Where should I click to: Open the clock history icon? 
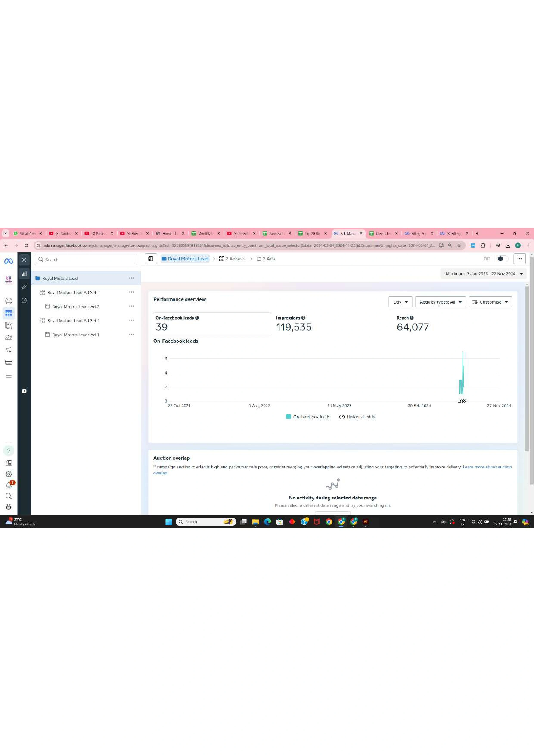(x=24, y=300)
